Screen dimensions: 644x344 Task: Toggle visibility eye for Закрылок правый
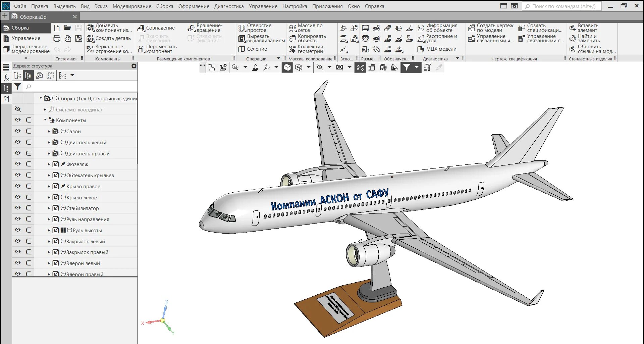[x=18, y=252]
